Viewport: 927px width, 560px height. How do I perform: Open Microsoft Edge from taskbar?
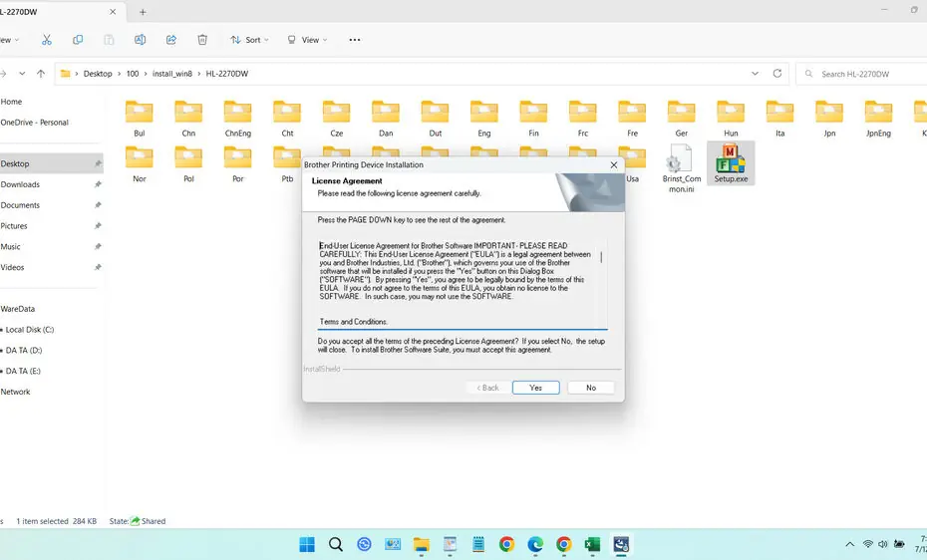535,544
